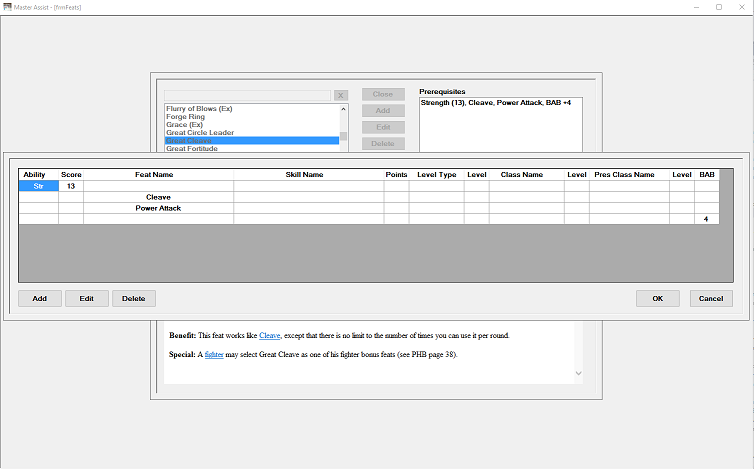754x469 pixels.
Task: Click the Points column header
Action: [x=396, y=175]
